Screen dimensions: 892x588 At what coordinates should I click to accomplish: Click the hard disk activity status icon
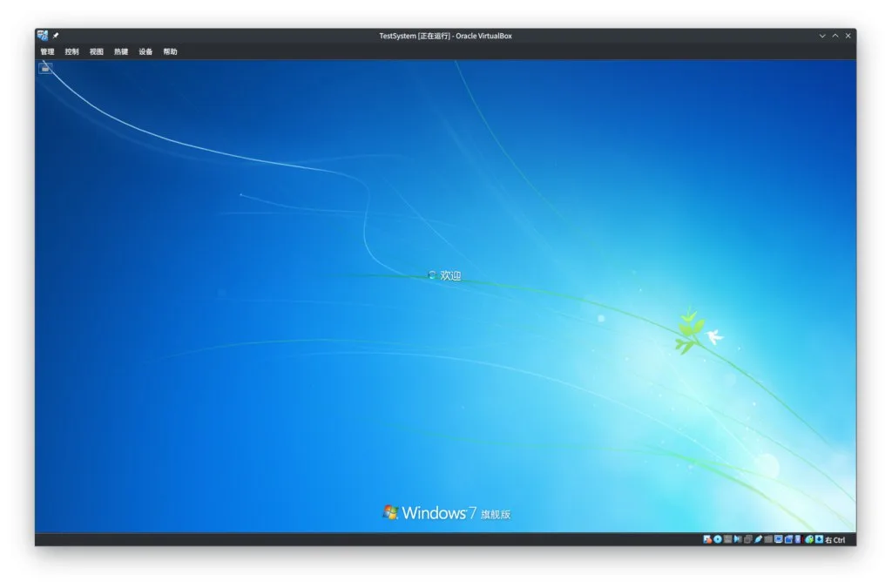pyautogui.click(x=707, y=539)
